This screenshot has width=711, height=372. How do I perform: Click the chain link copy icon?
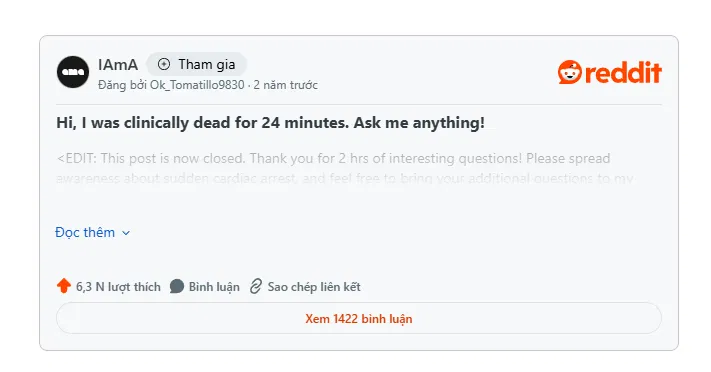[256, 286]
